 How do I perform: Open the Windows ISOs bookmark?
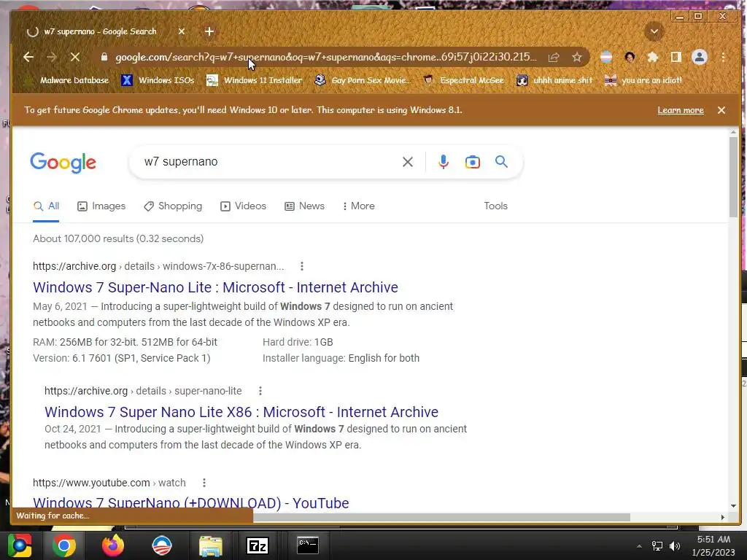(158, 80)
